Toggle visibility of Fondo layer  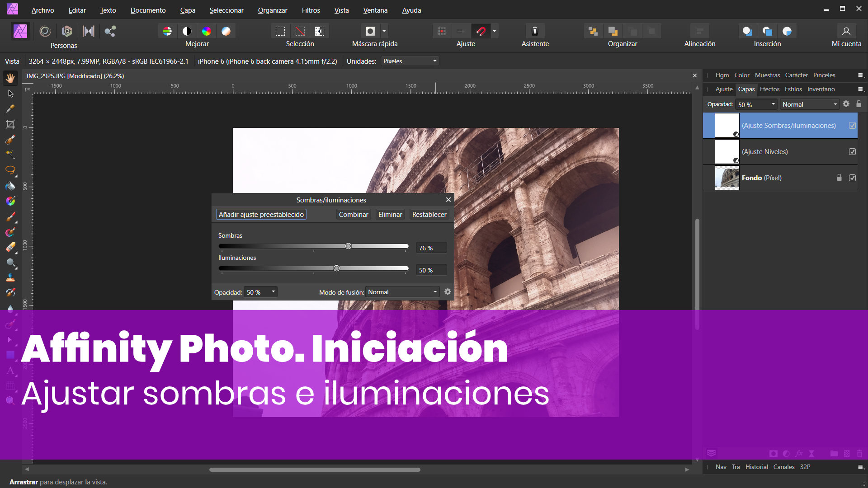click(x=852, y=178)
